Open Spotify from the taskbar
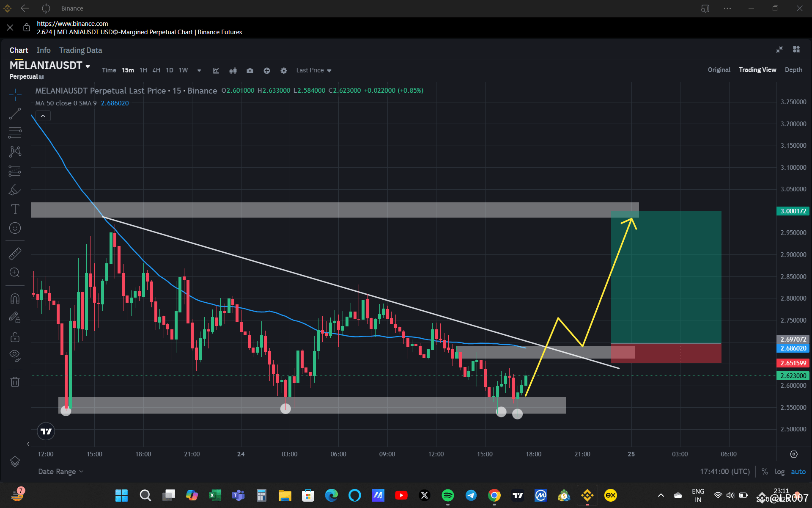 (x=447, y=495)
